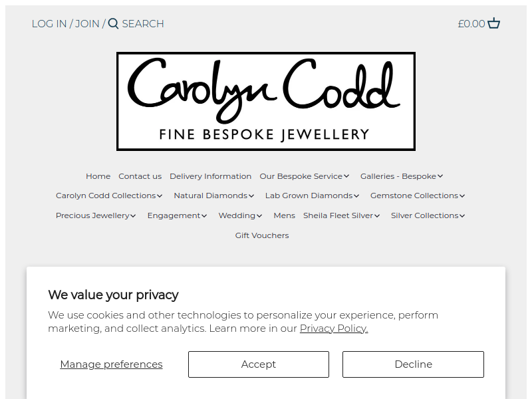Open the shopping basket icon
532x399 pixels.
(493, 23)
